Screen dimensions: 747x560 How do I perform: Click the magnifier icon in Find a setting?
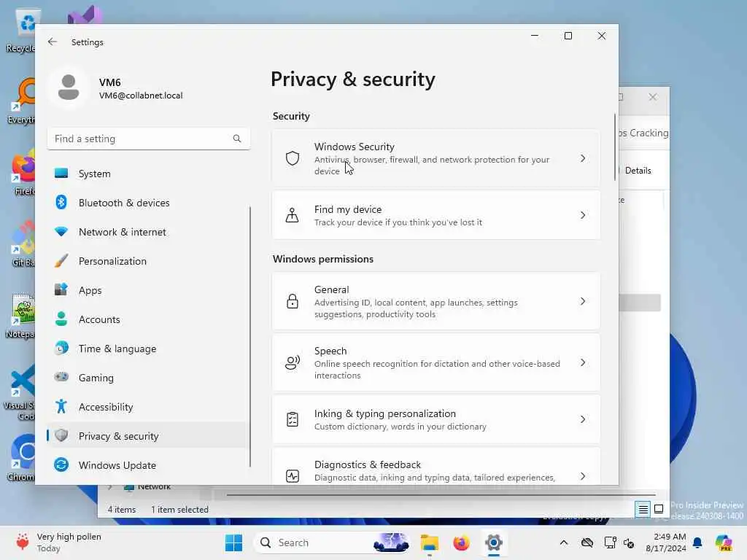237,139
